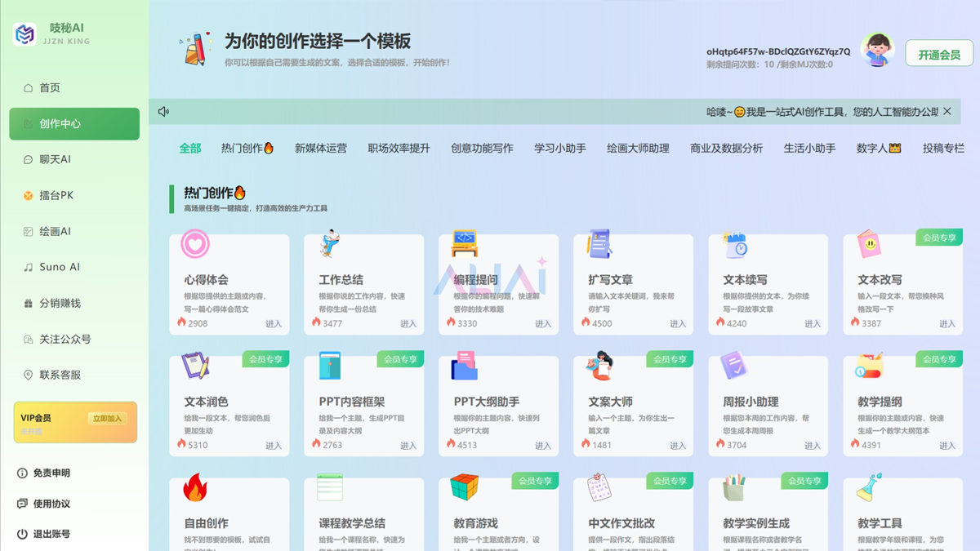
Task: Open the 数字人 crown tab
Action: 878,149
